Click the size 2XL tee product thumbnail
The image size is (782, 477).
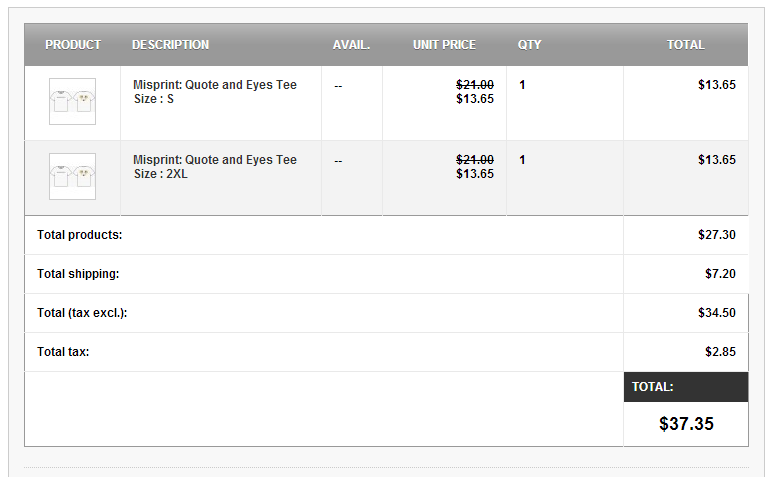tap(72, 176)
